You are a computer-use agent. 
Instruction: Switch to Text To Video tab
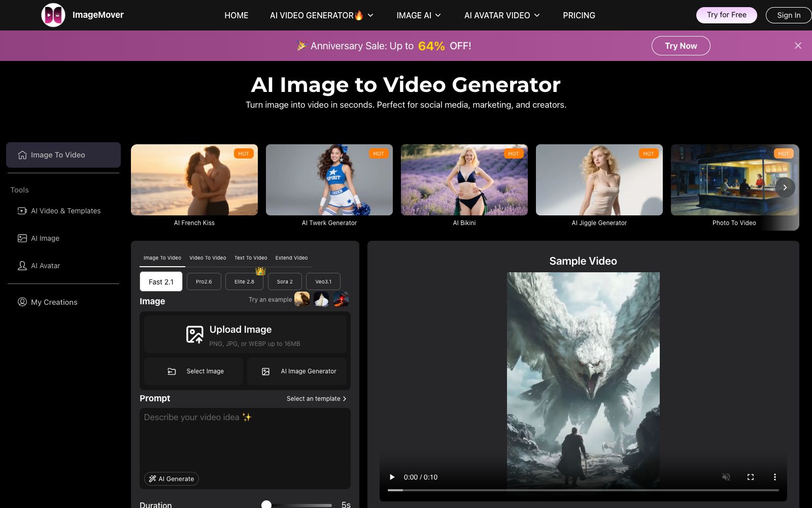(x=251, y=258)
